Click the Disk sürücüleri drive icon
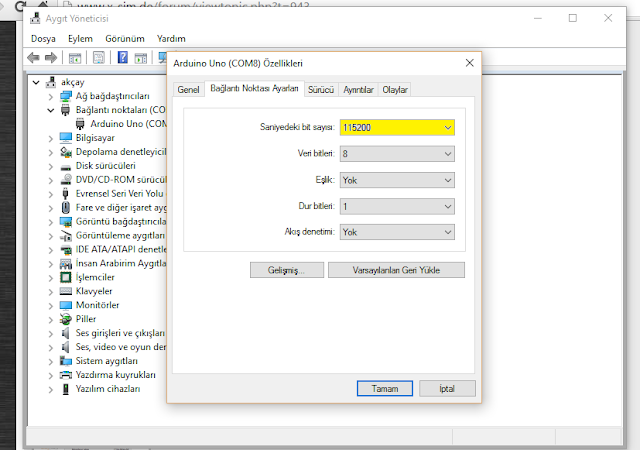Viewport: 640px width, 450px height. [66, 167]
